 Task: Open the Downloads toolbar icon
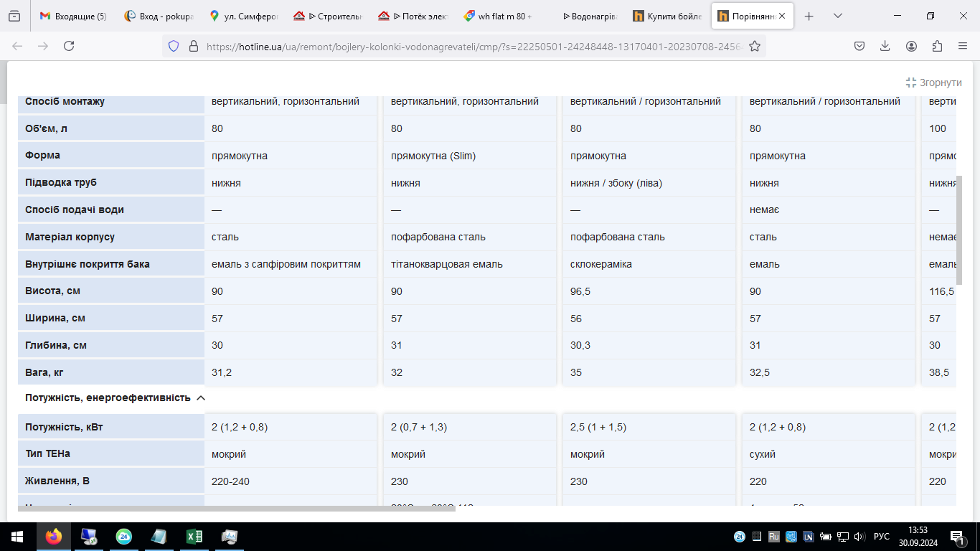point(885,46)
